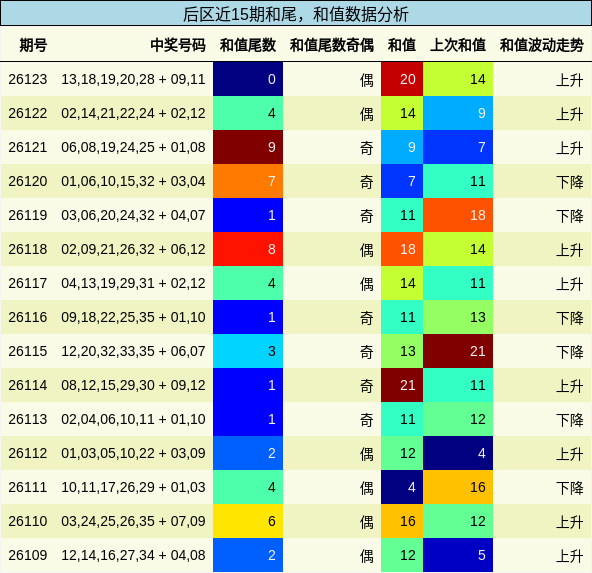Click cyan tail cell 3 for 26115

248,351
